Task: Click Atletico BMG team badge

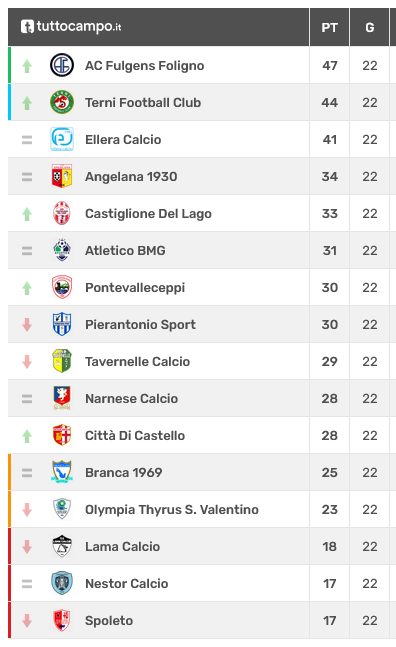Action: click(62, 250)
